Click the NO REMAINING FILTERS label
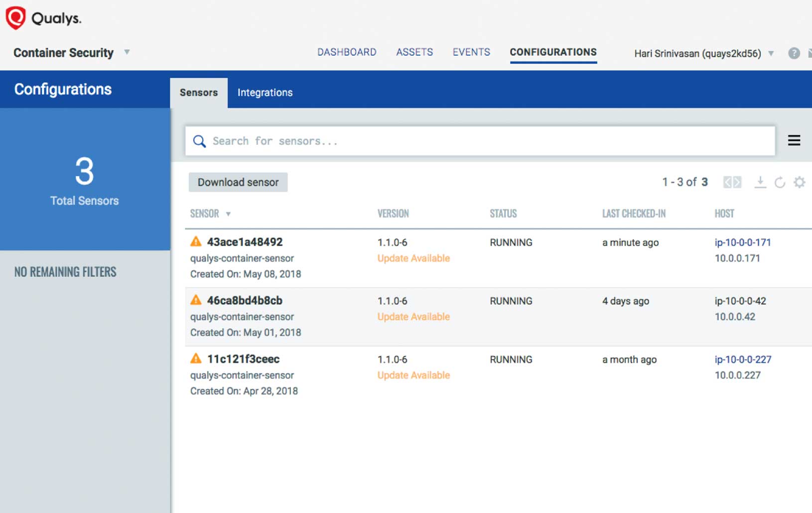812x513 pixels. pyautogui.click(x=65, y=272)
